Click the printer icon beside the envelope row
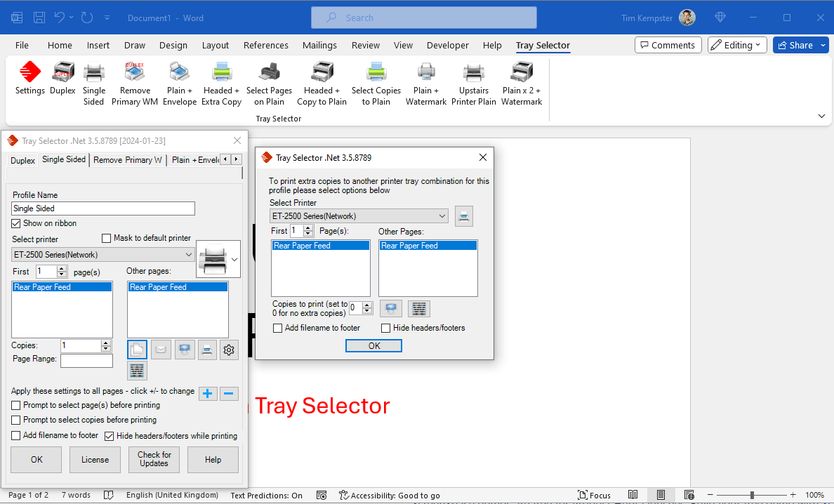Image resolution: width=834 pixels, height=504 pixels. tap(207, 350)
